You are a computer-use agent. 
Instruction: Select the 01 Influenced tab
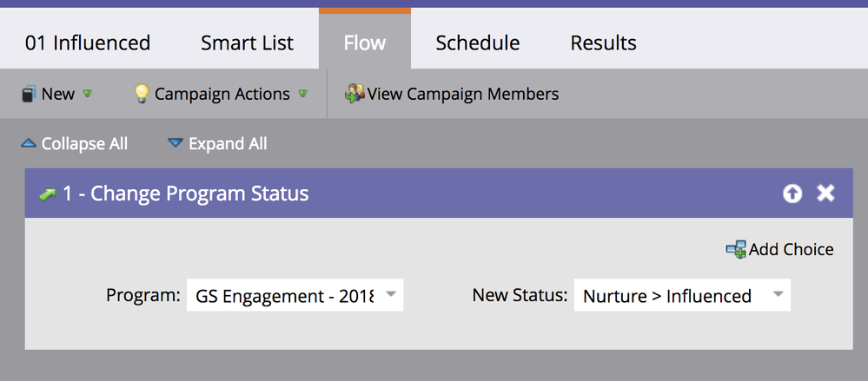[88, 43]
